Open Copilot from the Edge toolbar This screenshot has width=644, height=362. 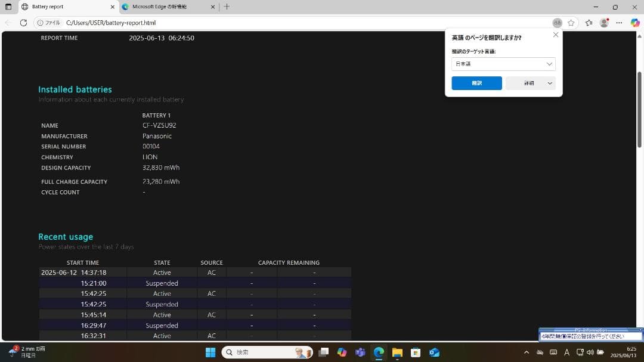[634, 23]
